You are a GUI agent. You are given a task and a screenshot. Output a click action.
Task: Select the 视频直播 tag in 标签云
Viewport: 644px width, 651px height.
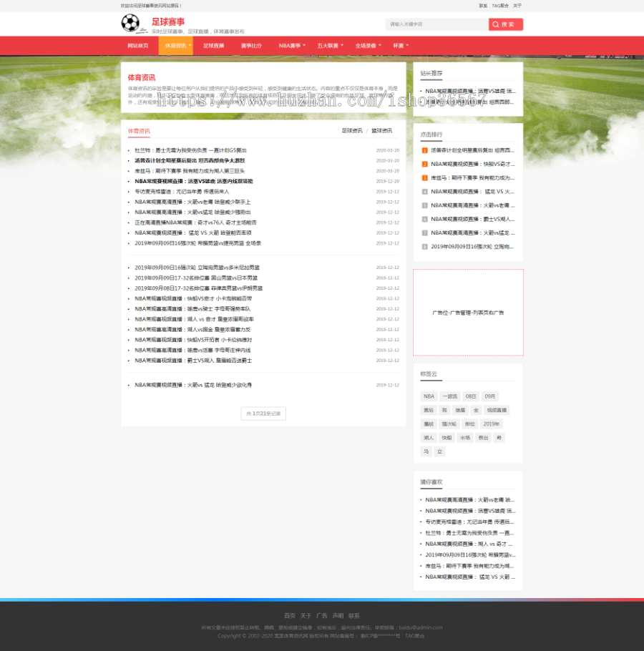[497, 410]
